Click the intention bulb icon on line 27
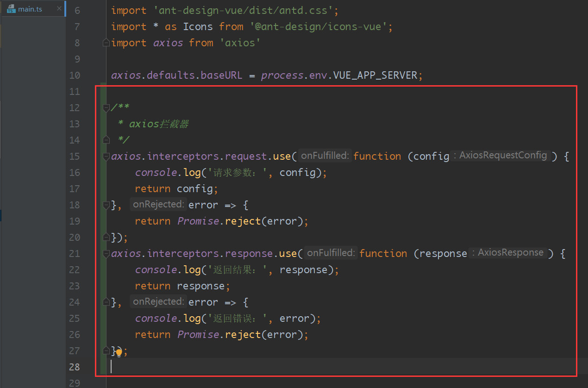Image resolution: width=588 pixels, height=388 pixels. click(119, 352)
